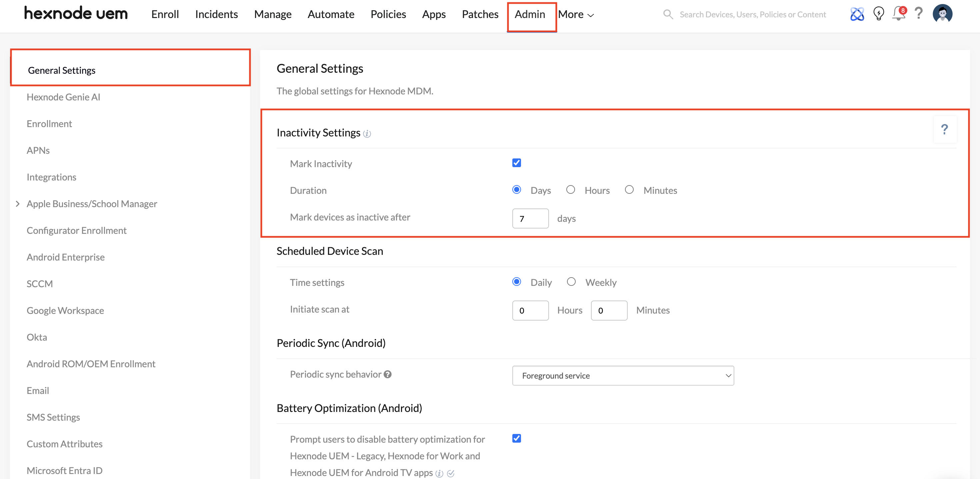The width and height of the screenshot is (980, 479).
Task: Select the Hours duration radio button
Action: [x=570, y=189]
